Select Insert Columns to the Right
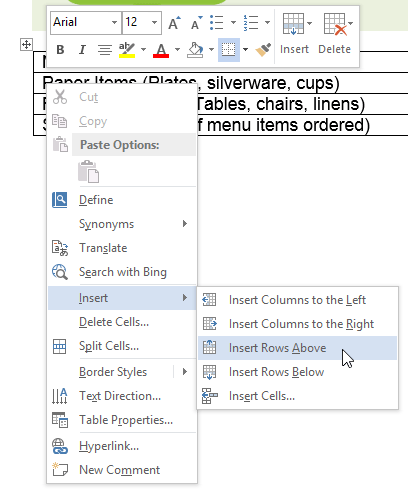Screen dimensions: 408x490 pos(297,324)
